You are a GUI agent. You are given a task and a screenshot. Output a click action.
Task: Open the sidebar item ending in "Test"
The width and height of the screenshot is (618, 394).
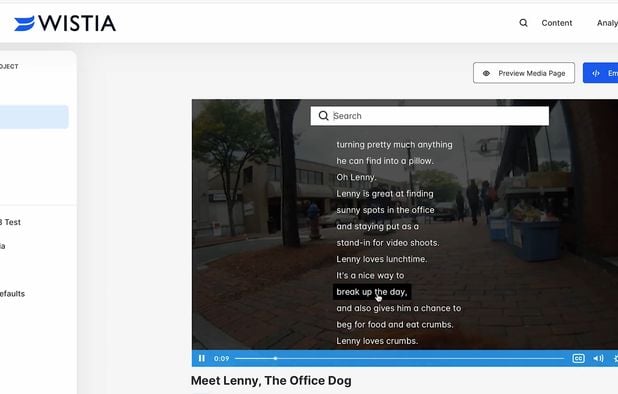[10, 222]
